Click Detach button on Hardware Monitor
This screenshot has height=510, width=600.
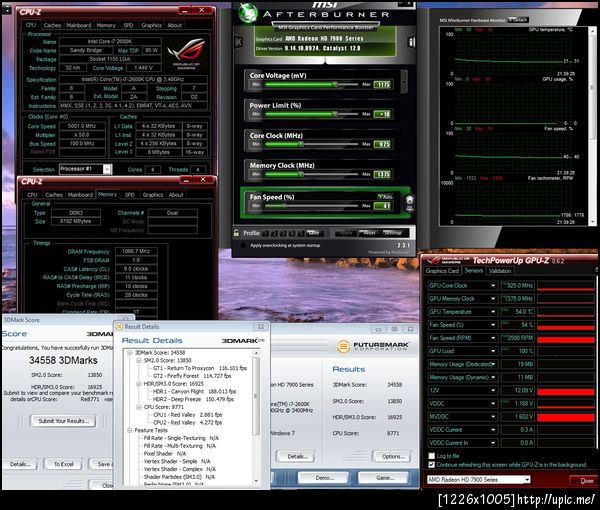tap(518, 20)
